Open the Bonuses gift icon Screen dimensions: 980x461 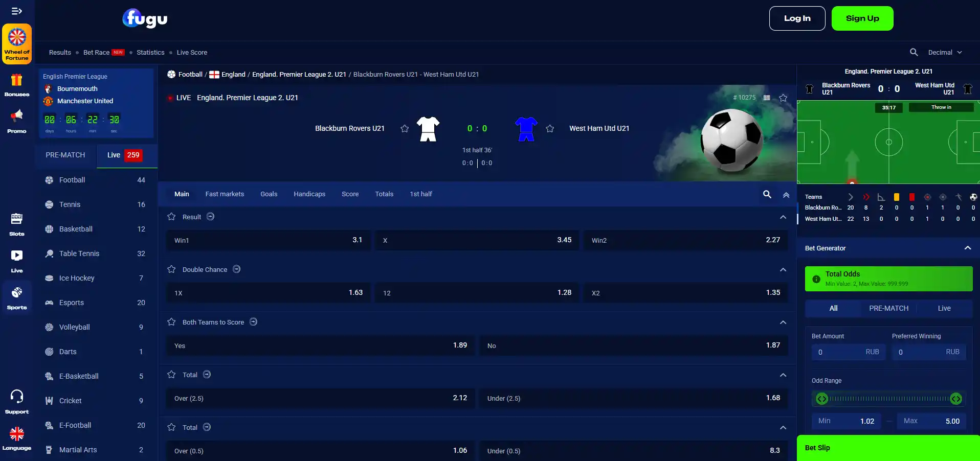coord(17,85)
